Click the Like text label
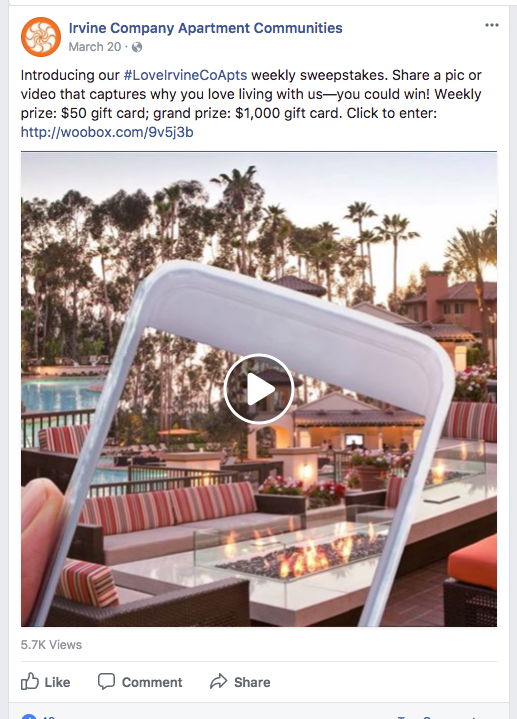 (57, 682)
